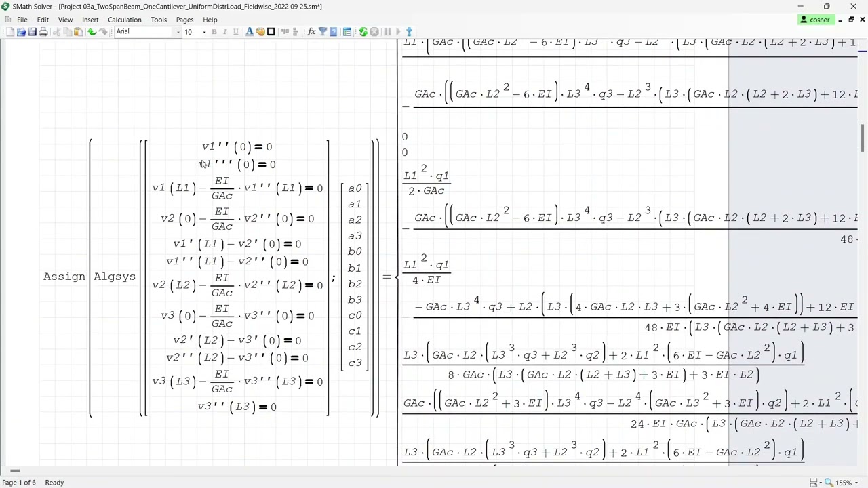Select unknown a0 in variable vector
Image resolution: width=868 pixels, height=488 pixels.
coord(355,188)
